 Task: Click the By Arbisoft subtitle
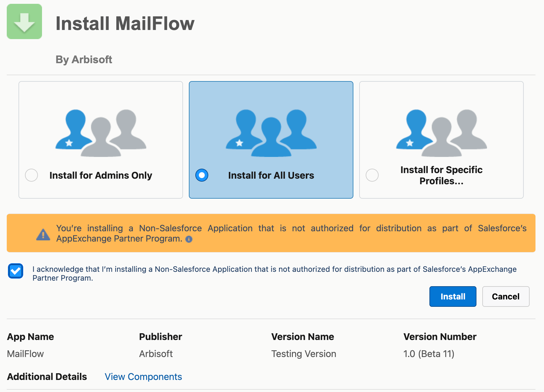[84, 60]
